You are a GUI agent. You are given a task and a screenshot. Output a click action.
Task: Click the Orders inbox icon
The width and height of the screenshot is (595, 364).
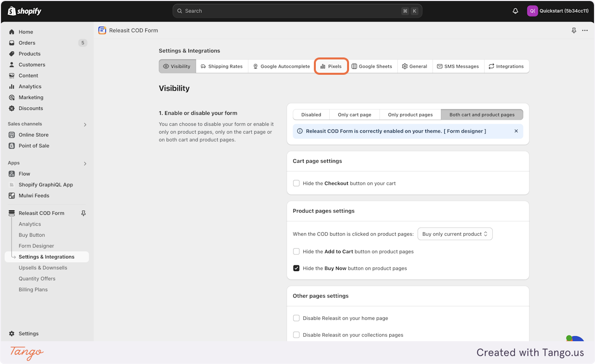click(x=12, y=43)
